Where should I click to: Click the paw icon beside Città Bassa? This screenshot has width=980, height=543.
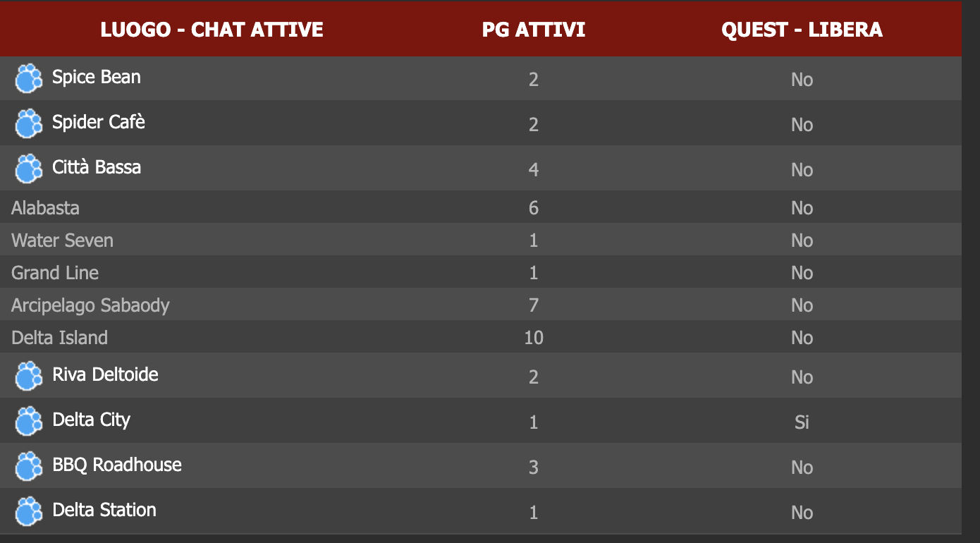pyautogui.click(x=29, y=169)
